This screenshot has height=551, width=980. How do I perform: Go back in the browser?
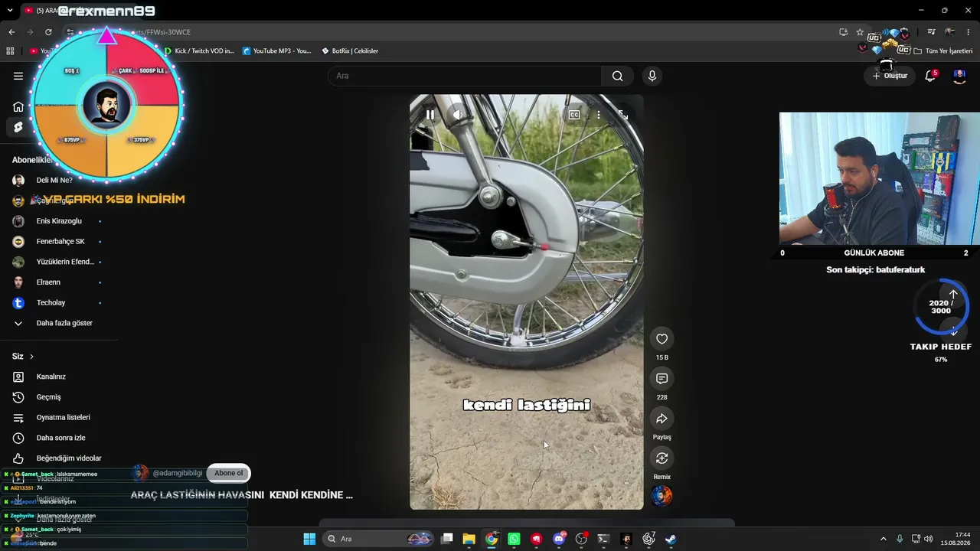click(11, 32)
